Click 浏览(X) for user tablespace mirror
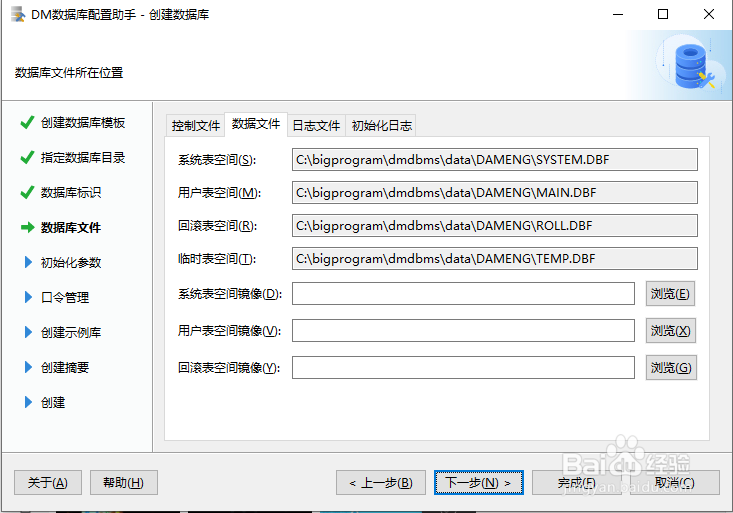Screen dimensions: 733x513 [671, 331]
